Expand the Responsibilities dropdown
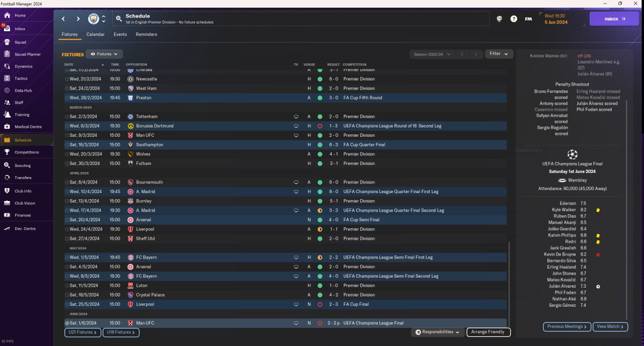 [x=438, y=332]
